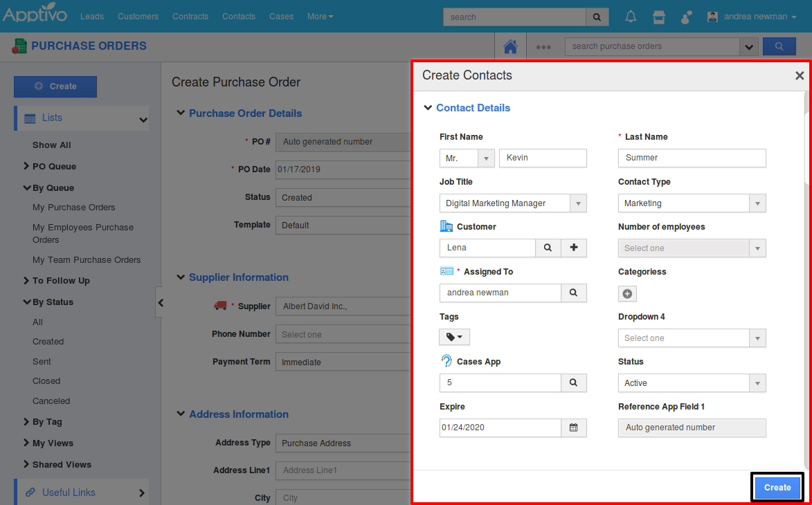Select My Purchase Orders link
This screenshot has width=812, height=505.
point(74,208)
